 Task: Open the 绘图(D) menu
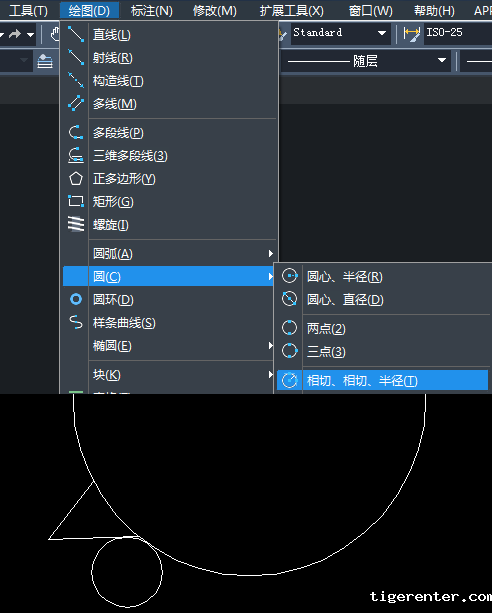coord(89,11)
